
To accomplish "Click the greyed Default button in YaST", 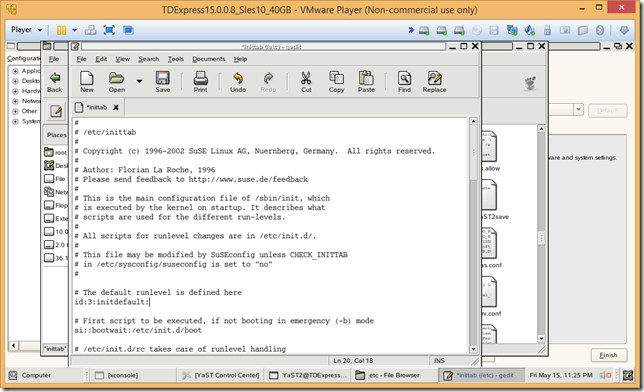I will 607,110.
